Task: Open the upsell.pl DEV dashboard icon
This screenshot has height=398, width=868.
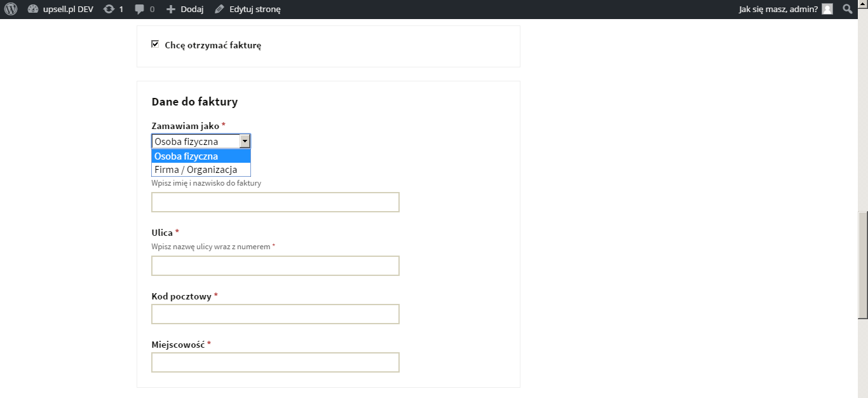Action: [x=33, y=10]
